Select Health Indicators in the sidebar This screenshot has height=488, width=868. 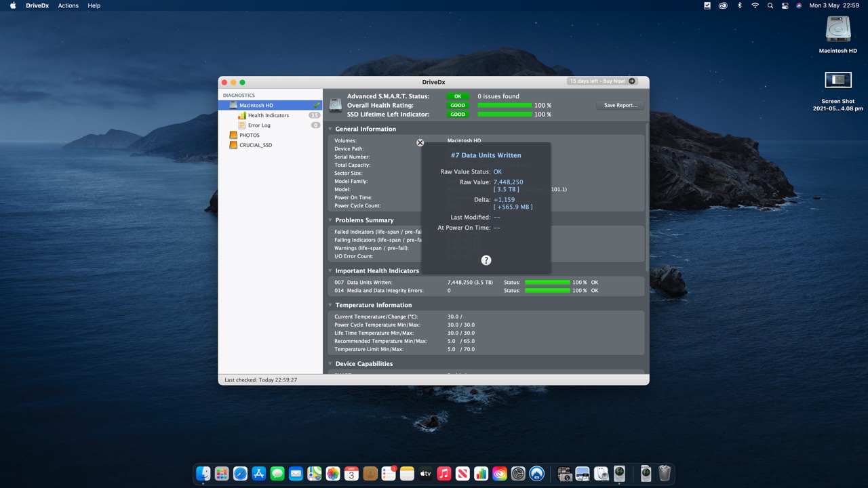[268, 115]
